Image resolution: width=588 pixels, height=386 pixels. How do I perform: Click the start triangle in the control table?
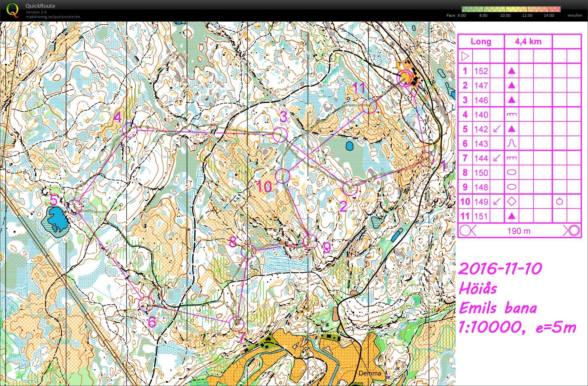[465, 56]
